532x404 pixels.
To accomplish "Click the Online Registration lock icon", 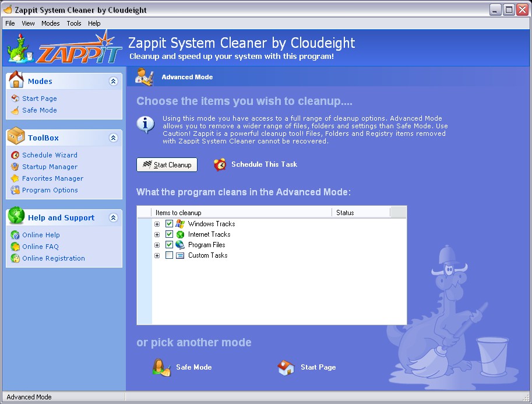I will point(15,258).
